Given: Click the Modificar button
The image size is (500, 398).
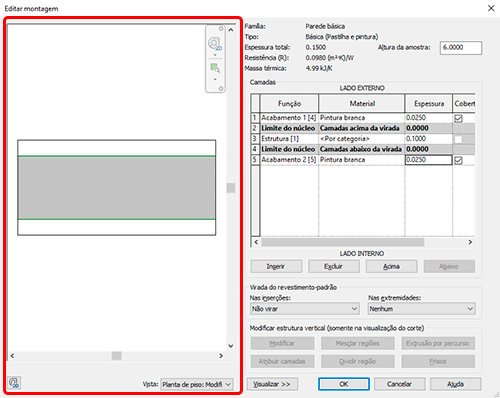Looking at the screenshot, I should pyautogui.click(x=282, y=343).
